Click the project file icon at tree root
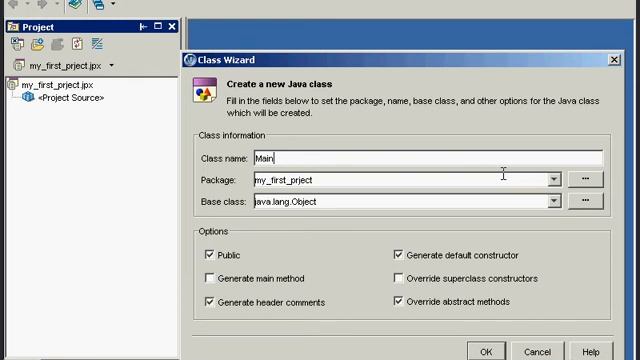 [13, 84]
